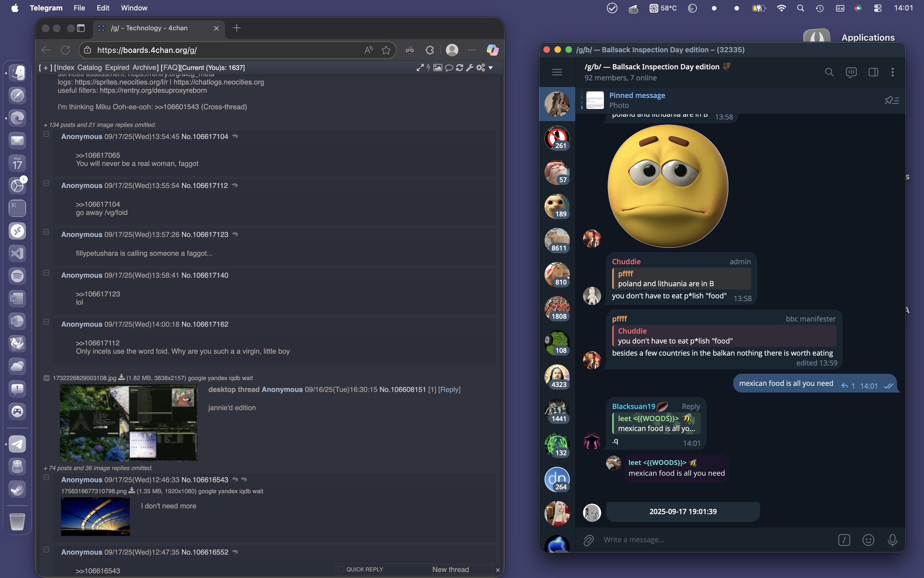Expand the [ + ] board list toggle
924x578 pixels.
pos(45,68)
